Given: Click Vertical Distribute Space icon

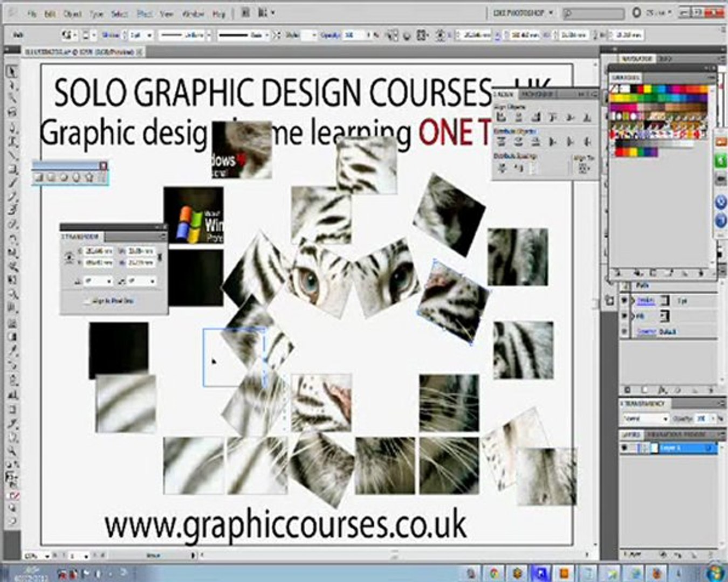Looking at the screenshot, I should pos(502,169).
